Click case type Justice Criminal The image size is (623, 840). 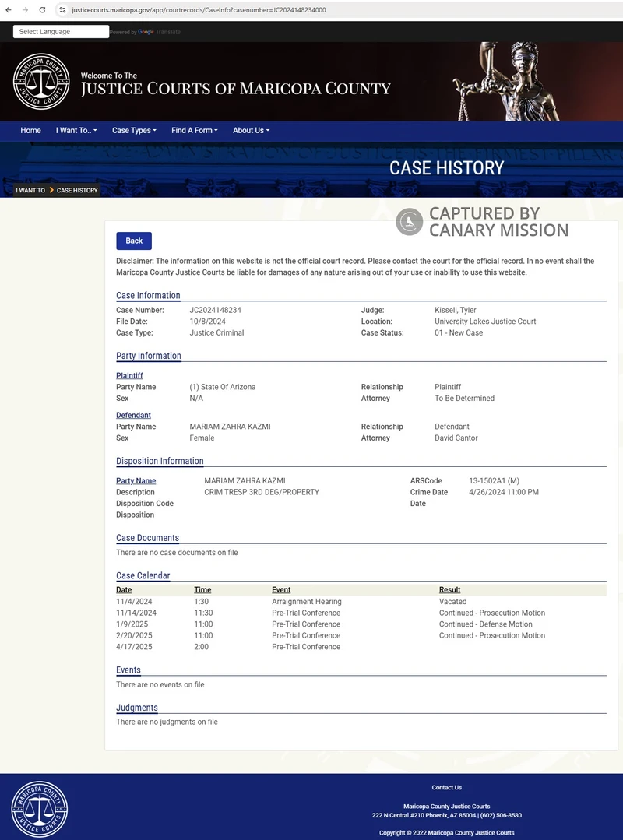[217, 332]
